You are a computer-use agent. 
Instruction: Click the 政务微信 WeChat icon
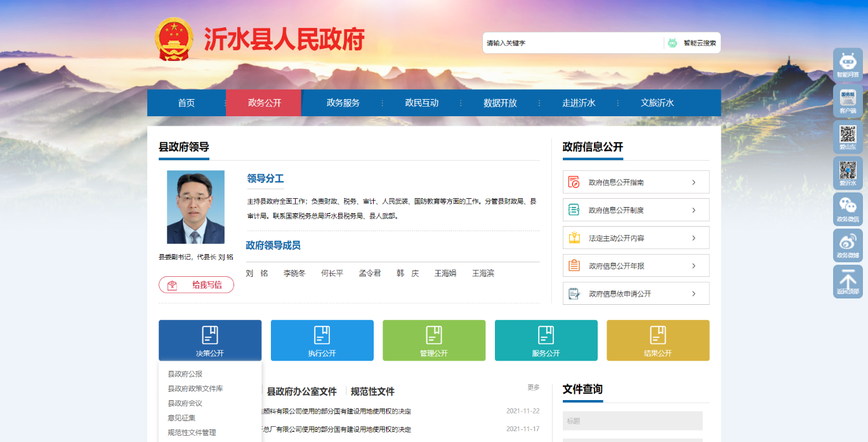pos(847,209)
